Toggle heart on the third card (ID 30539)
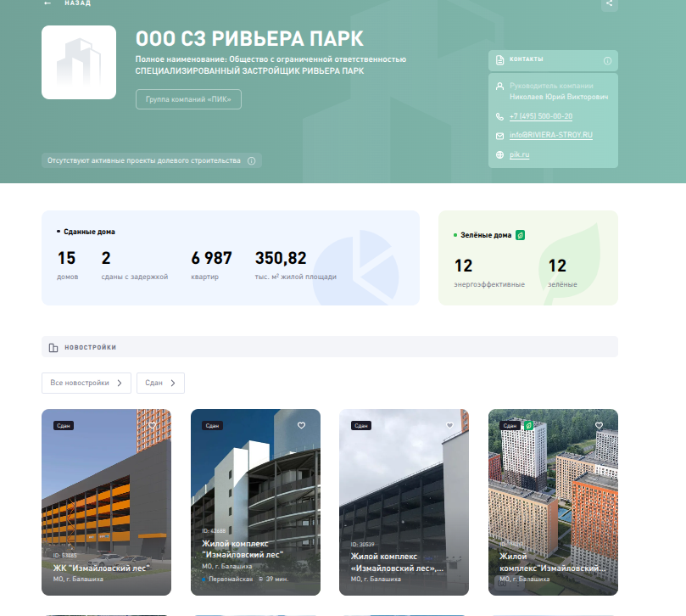The width and height of the screenshot is (686, 616). coord(449,425)
